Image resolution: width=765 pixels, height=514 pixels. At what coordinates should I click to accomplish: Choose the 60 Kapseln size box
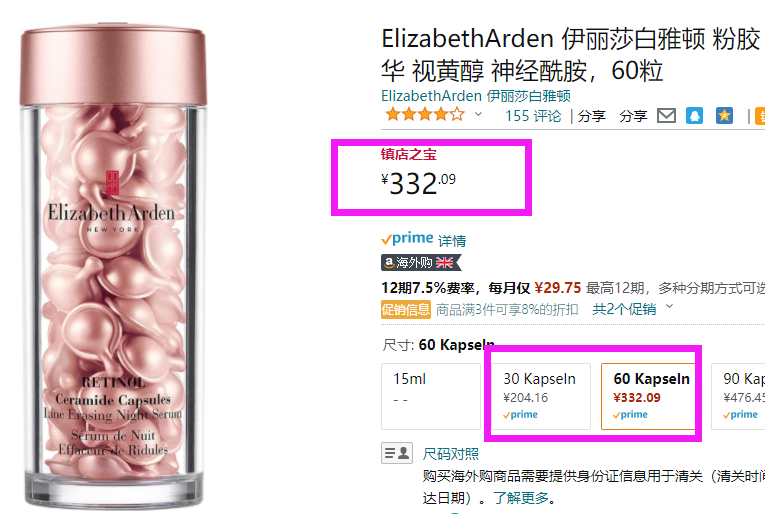pyautogui.click(x=648, y=396)
